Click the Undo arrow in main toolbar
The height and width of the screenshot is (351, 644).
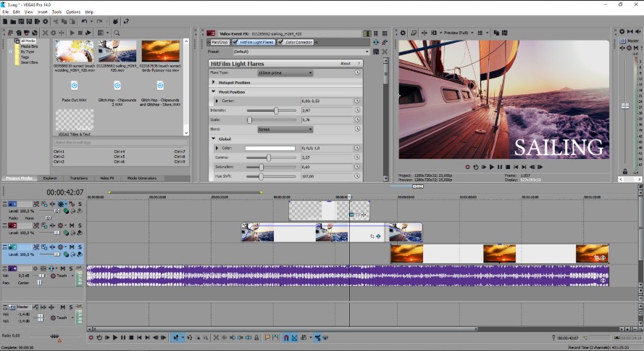point(84,22)
